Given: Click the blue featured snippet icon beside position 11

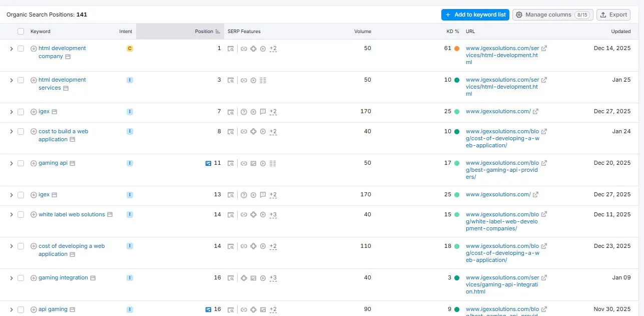Looking at the screenshot, I should point(208,163).
